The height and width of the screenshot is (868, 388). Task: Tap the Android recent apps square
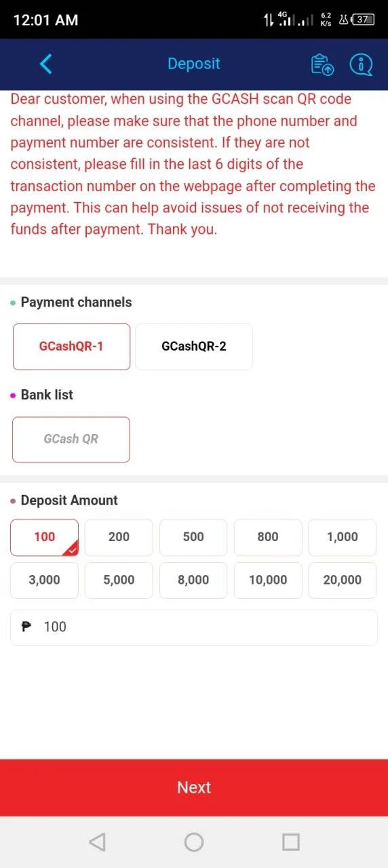click(291, 842)
